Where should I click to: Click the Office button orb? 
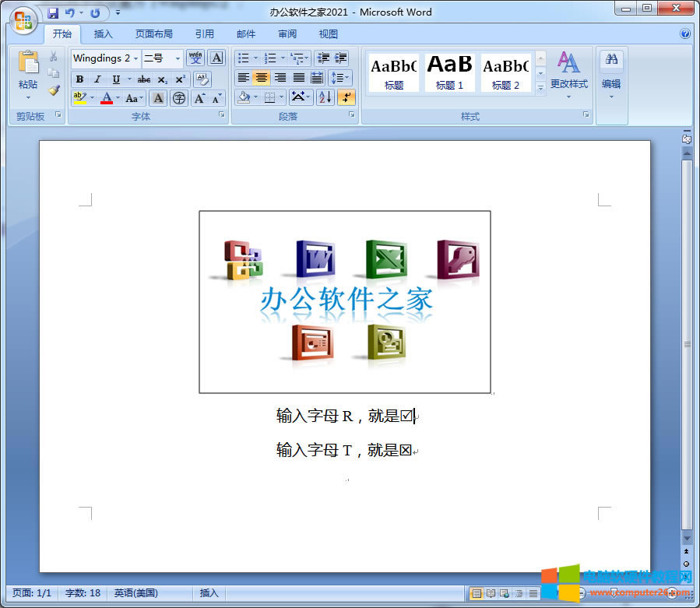tap(23, 20)
